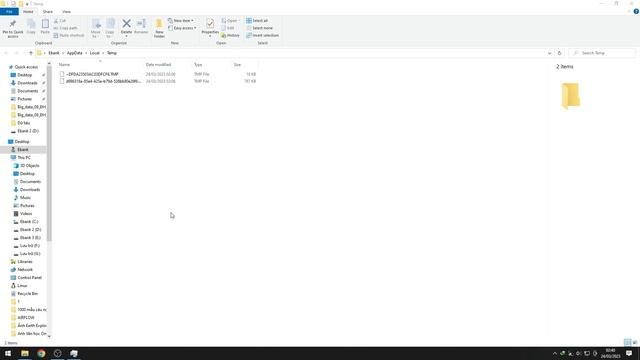Open the File tab
This screenshot has width=640, height=360.
pyautogui.click(x=9, y=11)
